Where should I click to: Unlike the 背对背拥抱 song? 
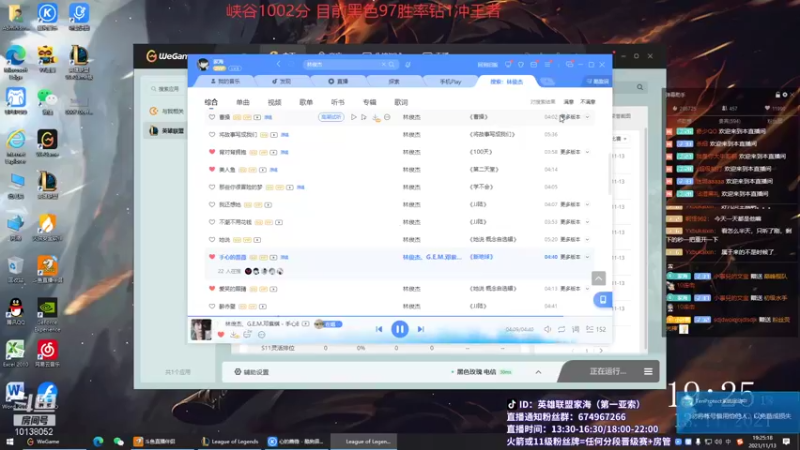[x=212, y=152]
